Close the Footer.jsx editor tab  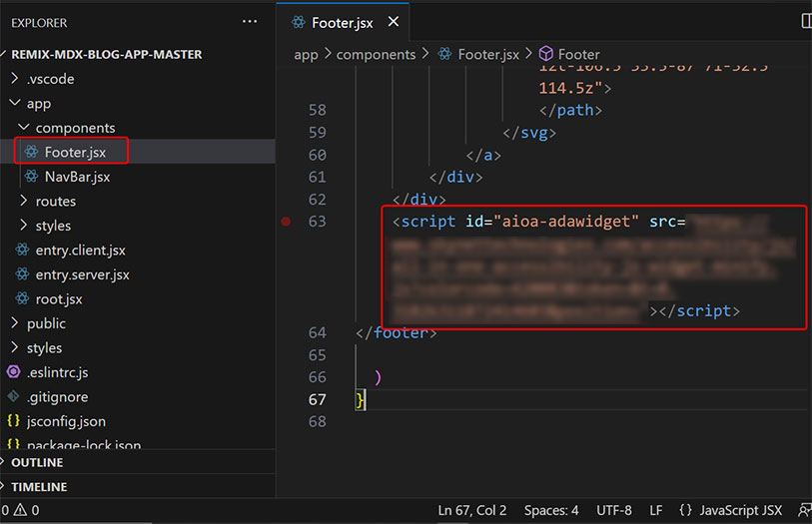[394, 22]
